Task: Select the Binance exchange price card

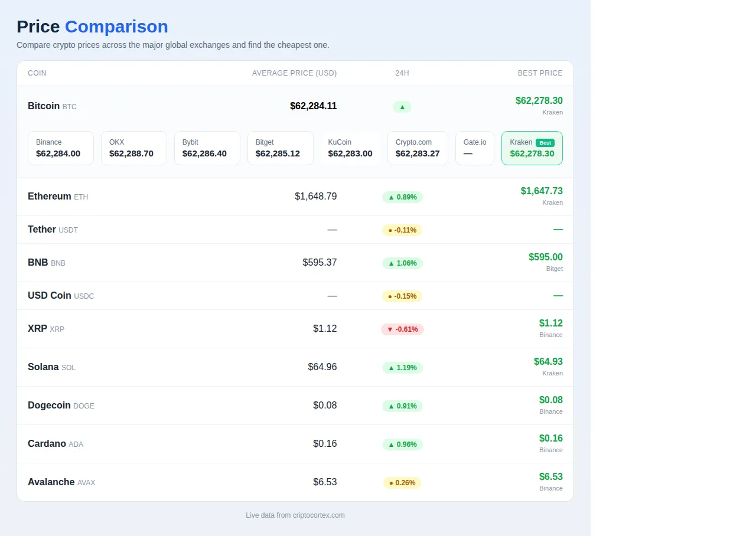Action: pyautogui.click(x=61, y=148)
